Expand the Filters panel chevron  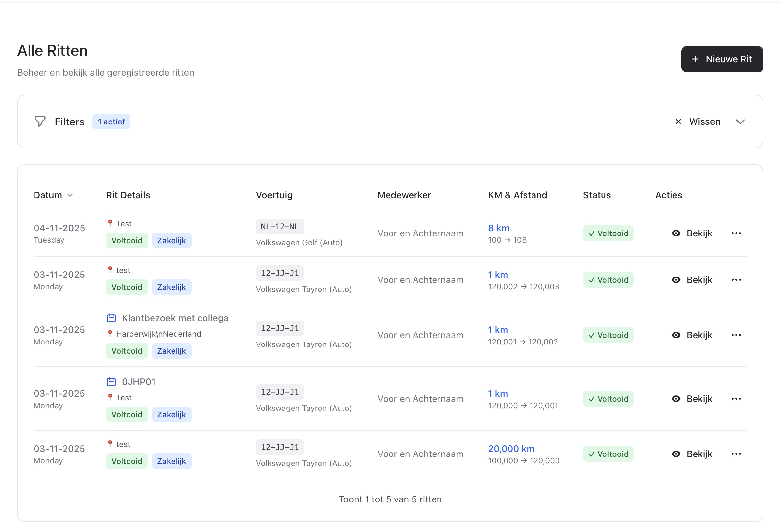[x=740, y=122]
